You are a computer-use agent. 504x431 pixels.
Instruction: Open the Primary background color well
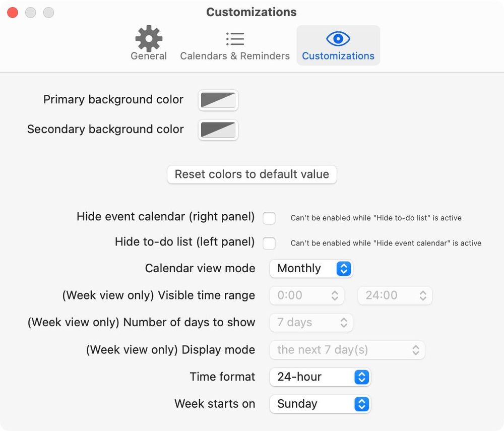click(218, 100)
